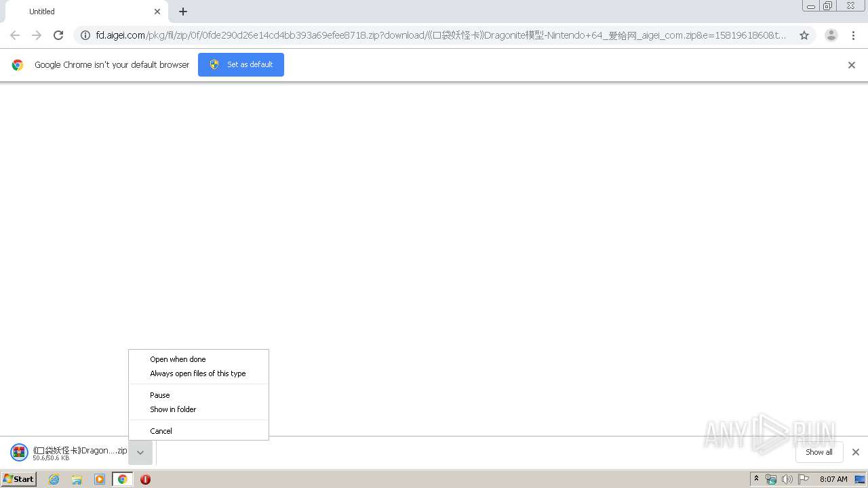Close the Untitled tab
This screenshot has width=868, height=488.
(x=157, y=12)
